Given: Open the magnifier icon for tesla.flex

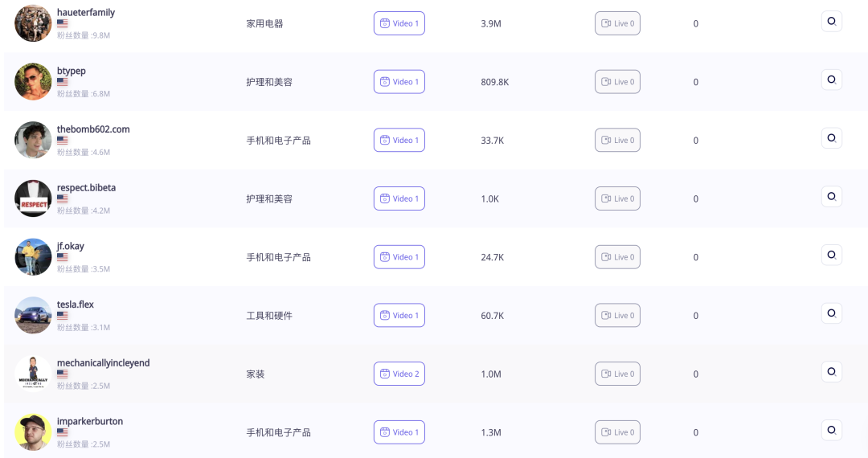Looking at the screenshot, I should tap(831, 313).
